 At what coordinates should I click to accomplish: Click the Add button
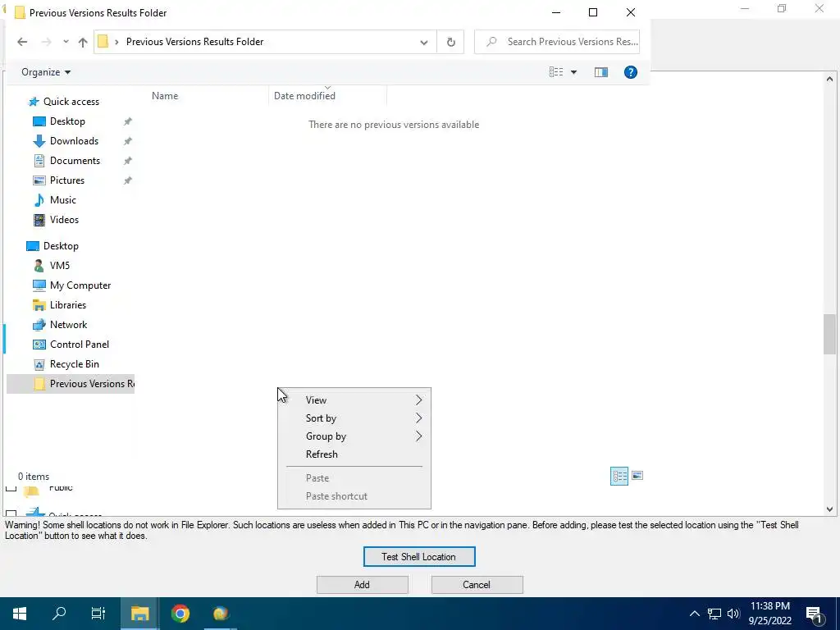tap(362, 584)
